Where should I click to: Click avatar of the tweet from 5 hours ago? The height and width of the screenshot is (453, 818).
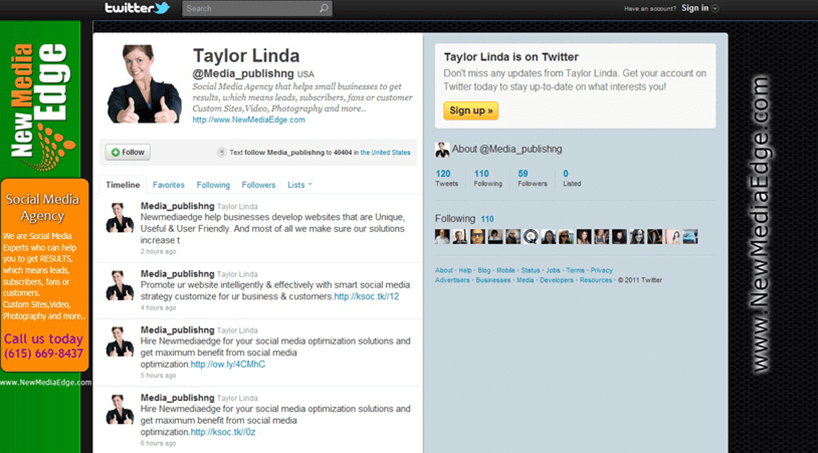click(120, 342)
